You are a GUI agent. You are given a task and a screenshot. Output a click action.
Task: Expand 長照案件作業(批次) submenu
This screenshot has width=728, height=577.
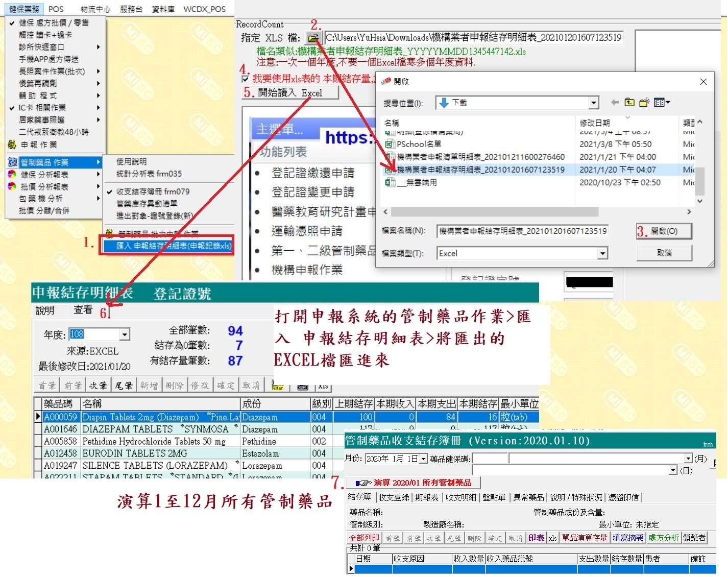54,71
